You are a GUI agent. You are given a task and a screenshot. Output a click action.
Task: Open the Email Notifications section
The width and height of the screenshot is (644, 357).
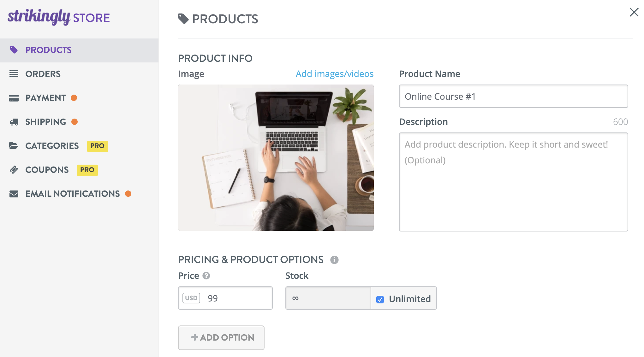click(x=72, y=194)
